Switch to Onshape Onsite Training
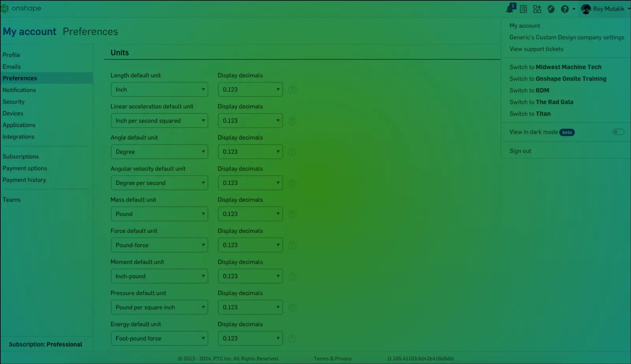This screenshot has height=364, width=631. (558, 78)
